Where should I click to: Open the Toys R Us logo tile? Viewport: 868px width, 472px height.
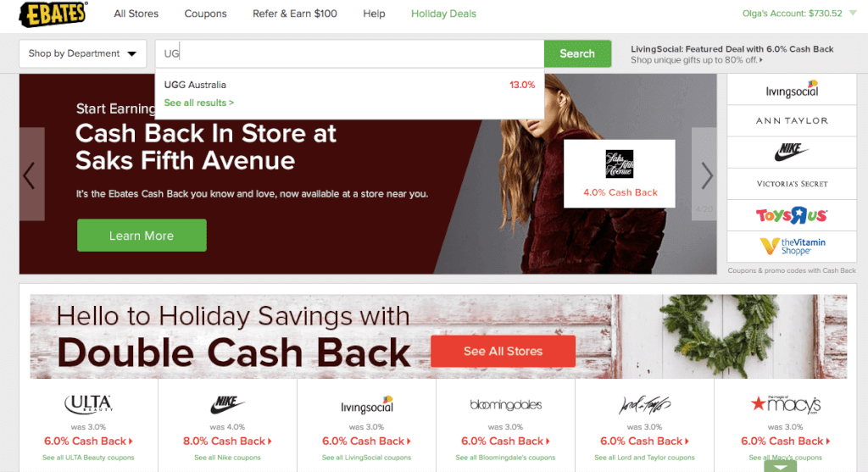(792, 215)
